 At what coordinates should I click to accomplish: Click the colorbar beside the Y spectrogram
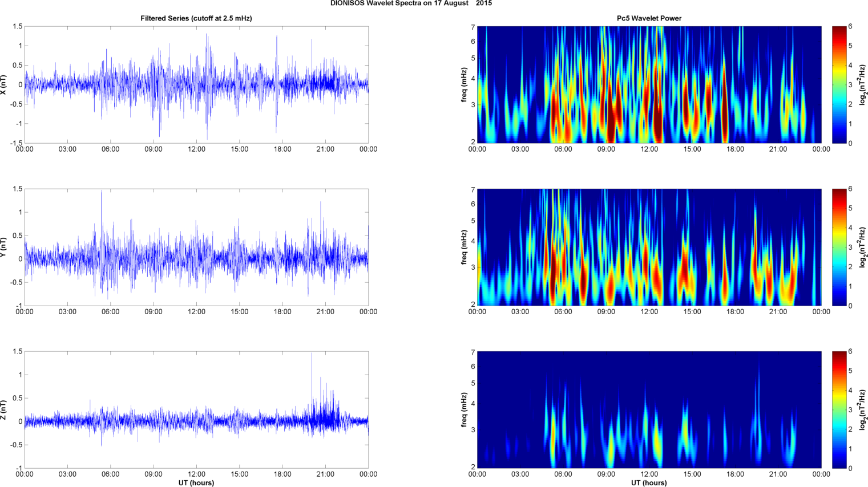[839, 247]
